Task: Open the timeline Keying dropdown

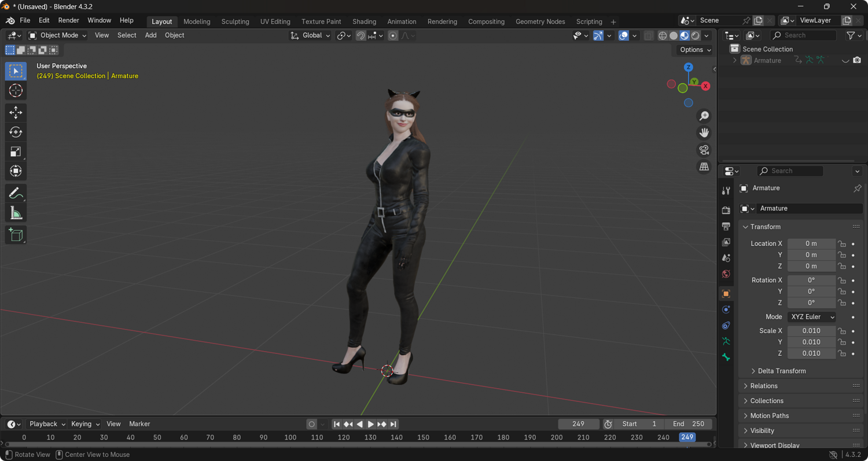Action: pos(84,424)
